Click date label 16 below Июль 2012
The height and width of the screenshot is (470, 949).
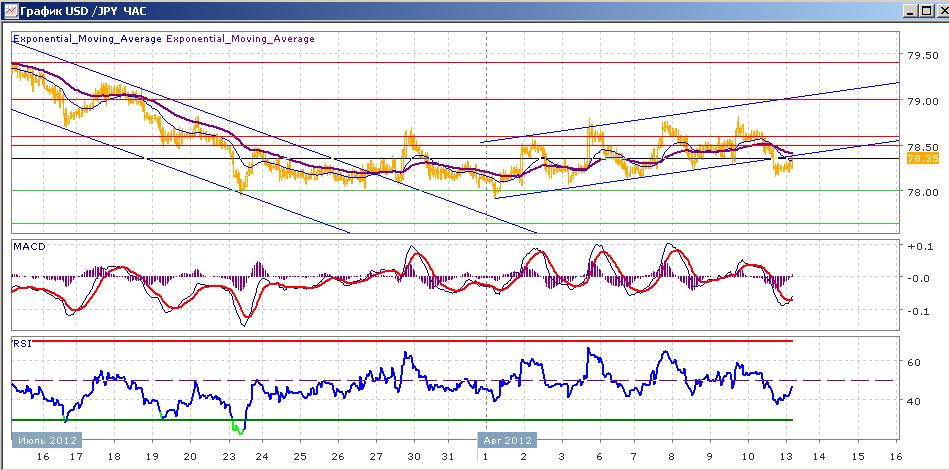(x=42, y=455)
